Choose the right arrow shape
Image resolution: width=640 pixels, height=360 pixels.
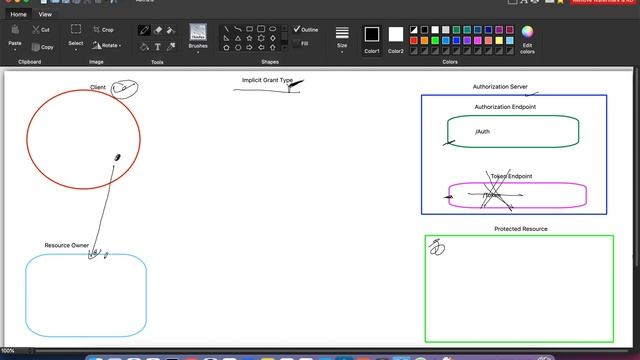(x=249, y=47)
